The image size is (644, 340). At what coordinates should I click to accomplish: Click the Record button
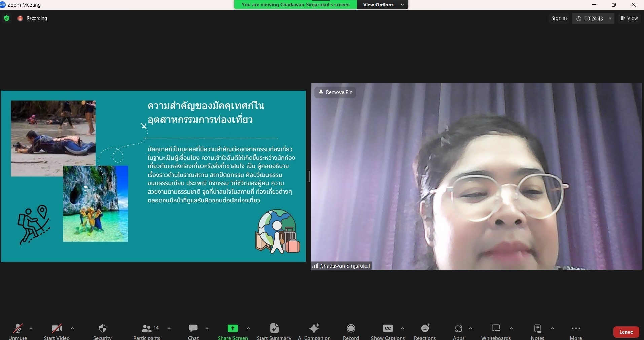click(351, 331)
